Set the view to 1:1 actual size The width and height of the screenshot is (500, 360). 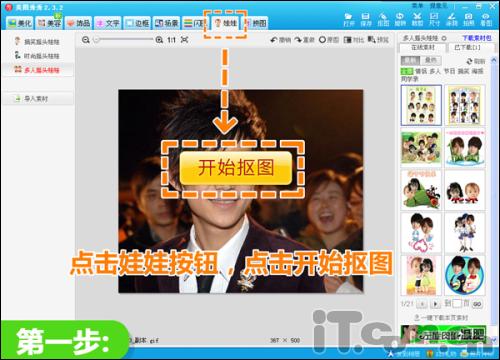(x=172, y=40)
